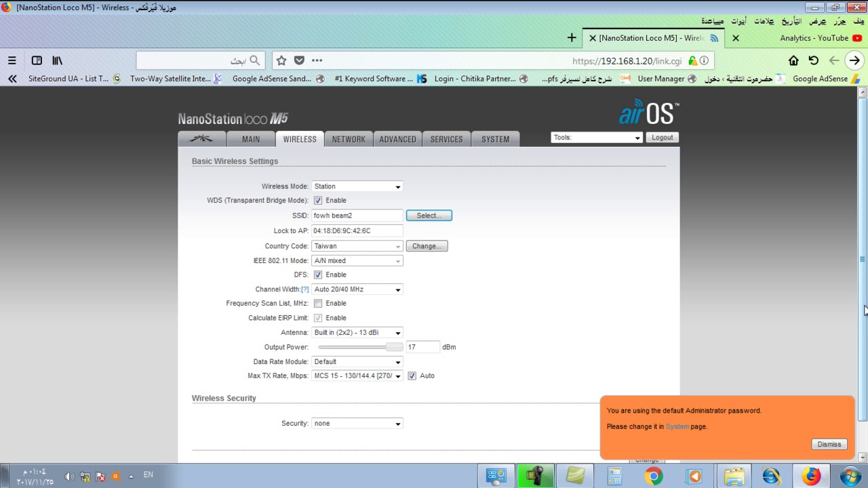The image size is (868, 488).
Task: Open the IEEE 802.11 Mode dropdown
Action: 357,261
